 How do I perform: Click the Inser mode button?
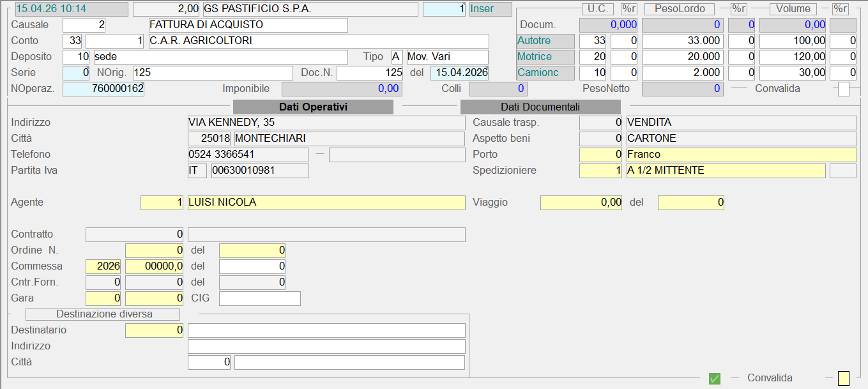(x=490, y=9)
